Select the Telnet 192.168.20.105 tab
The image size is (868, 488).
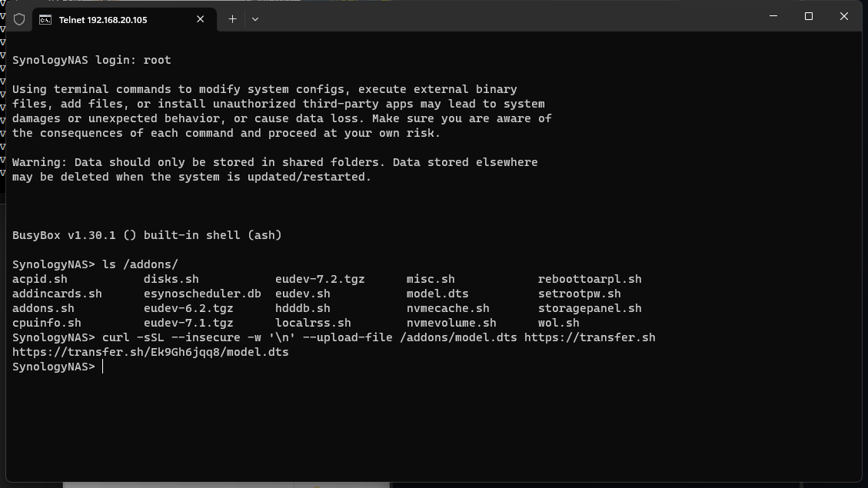[x=115, y=19]
